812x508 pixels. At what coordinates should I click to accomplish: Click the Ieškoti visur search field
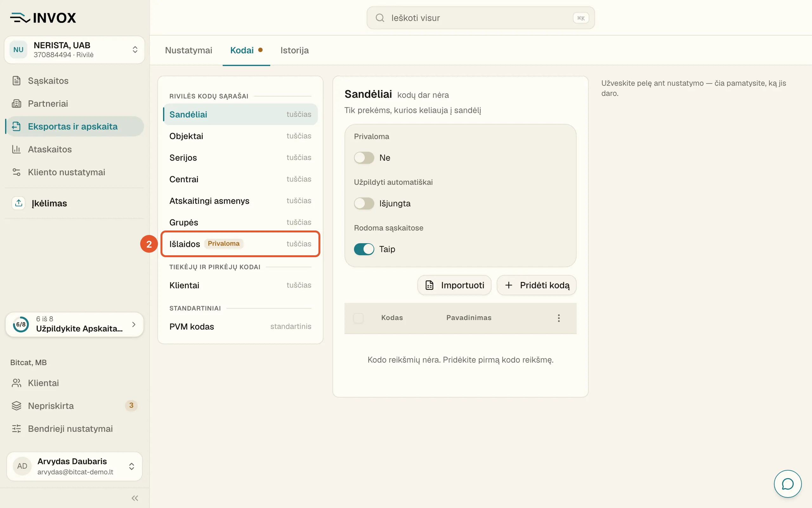click(x=481, y=18)
